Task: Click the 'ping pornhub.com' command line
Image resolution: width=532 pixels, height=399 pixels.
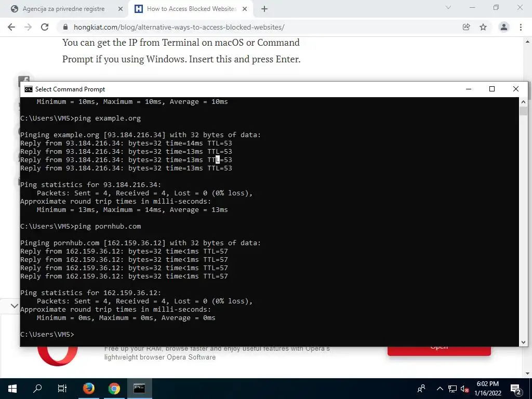Action: pos(81,227)
